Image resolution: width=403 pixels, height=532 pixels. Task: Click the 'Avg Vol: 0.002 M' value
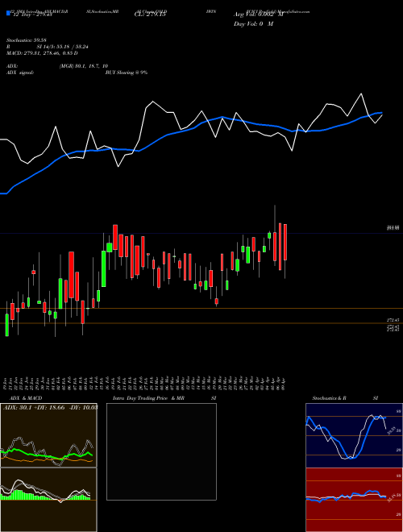click(258, 15)
